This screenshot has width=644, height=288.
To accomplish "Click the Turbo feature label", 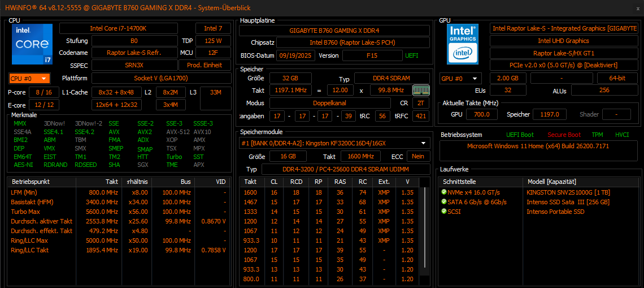I will (174, 157).
